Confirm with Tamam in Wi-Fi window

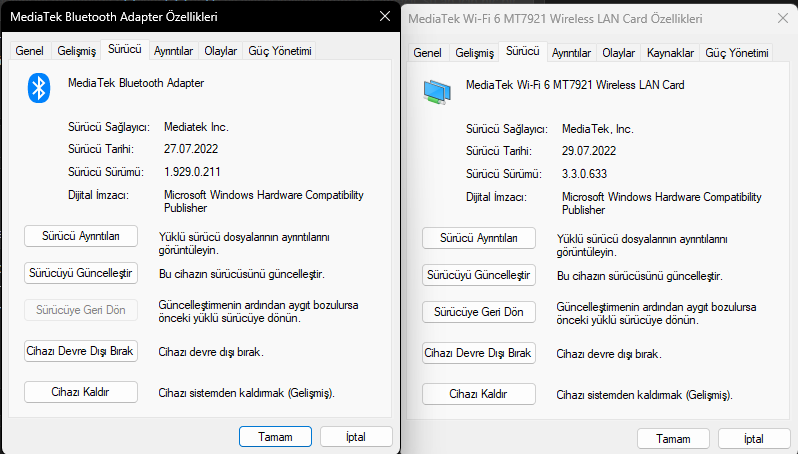pyautogui.click(x=673, y=439)
